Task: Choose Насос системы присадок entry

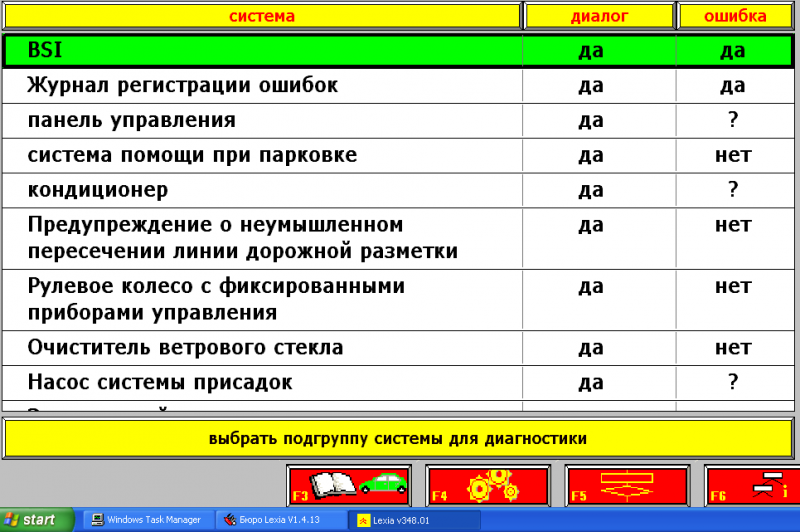Action: (x=262, y=382)
